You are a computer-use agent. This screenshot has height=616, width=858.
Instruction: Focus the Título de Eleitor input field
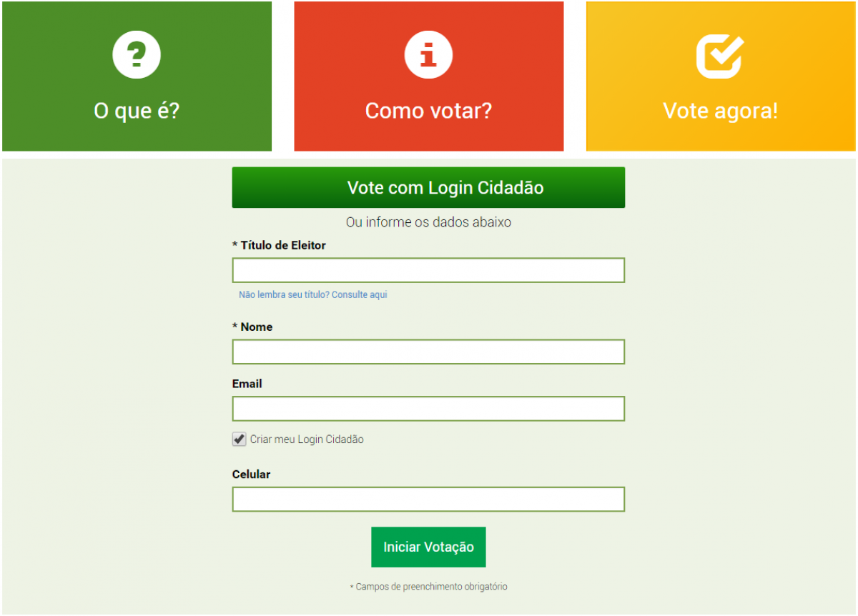click(x=428, y=270)
